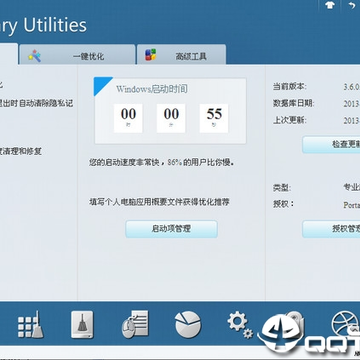Open the skin shirt icon in title bar
The width and height of the screenshot is (360, 360).
click(329, 6)
